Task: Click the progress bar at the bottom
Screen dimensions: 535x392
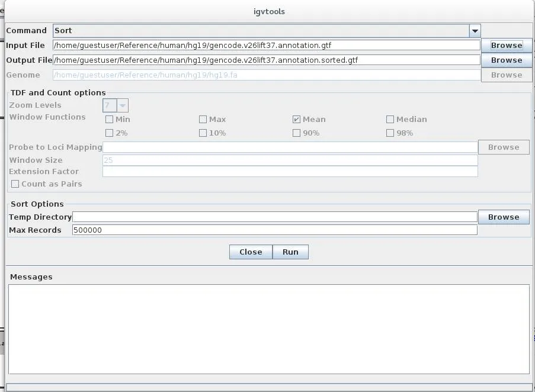Action: [x=269, y=387]
